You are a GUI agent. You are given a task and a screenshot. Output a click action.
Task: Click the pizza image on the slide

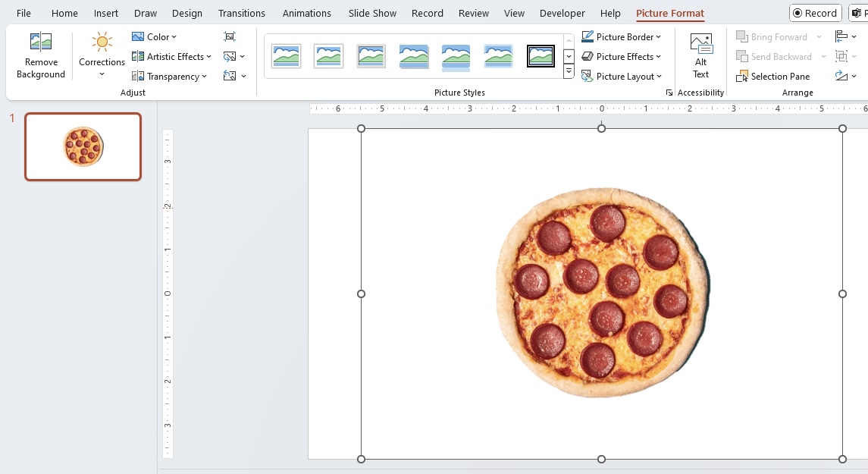click(x=602, y=293)
